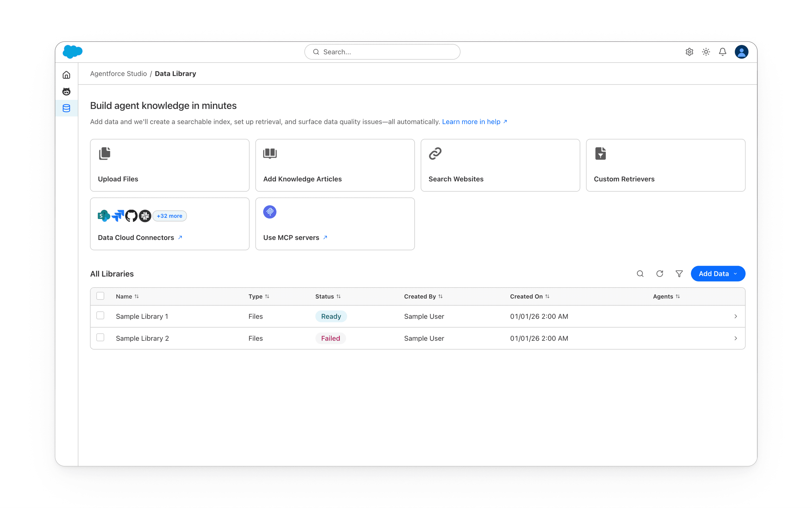Viewport: 812px width, 508px height.
Task: Go to Agentforce Studio breadcrumb
Action: click(x=118, y=74)
